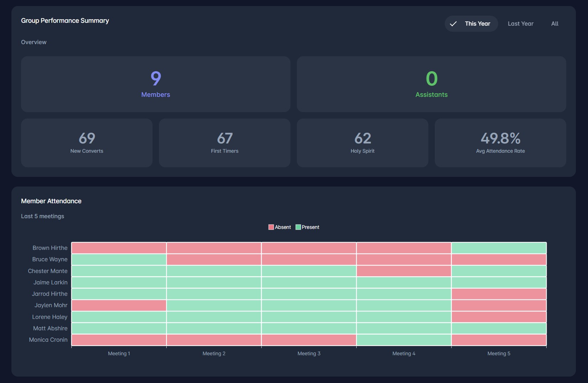Viewport: 588px width, 383px height.
Task: Select the Last Year filter
Action: [x=520, y=23]
